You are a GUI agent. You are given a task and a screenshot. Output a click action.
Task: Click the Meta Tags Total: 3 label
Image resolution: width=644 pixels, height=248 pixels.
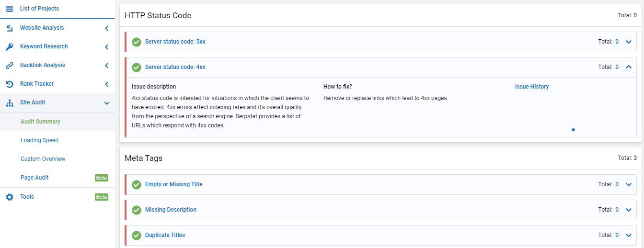click(627, 158)
